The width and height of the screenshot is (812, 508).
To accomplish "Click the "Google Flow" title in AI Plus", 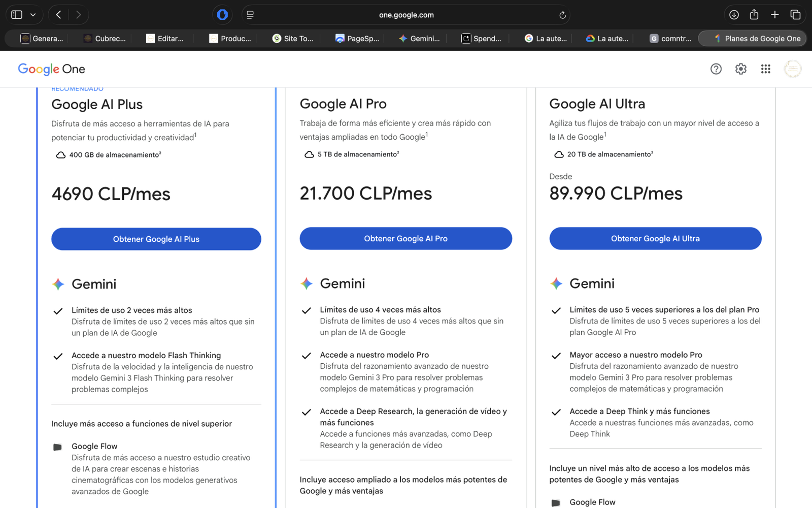I will [94, 446].
